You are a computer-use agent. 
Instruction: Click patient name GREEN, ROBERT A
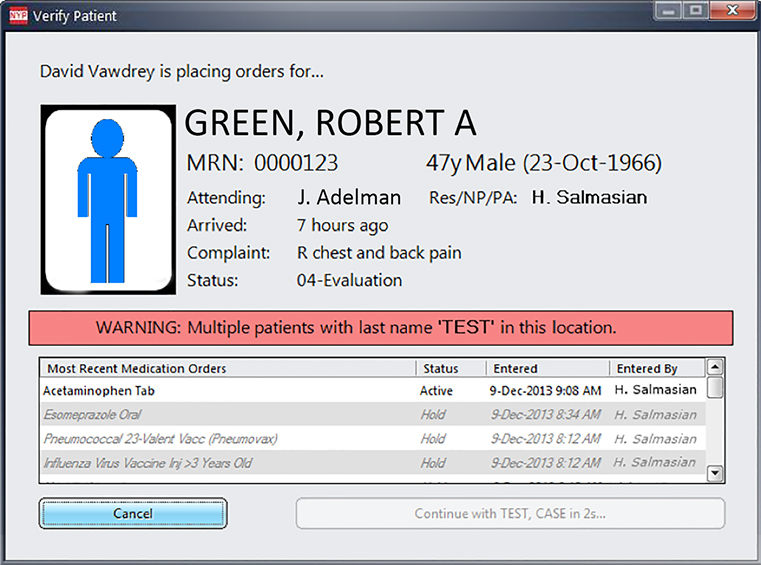pos(331,122)
